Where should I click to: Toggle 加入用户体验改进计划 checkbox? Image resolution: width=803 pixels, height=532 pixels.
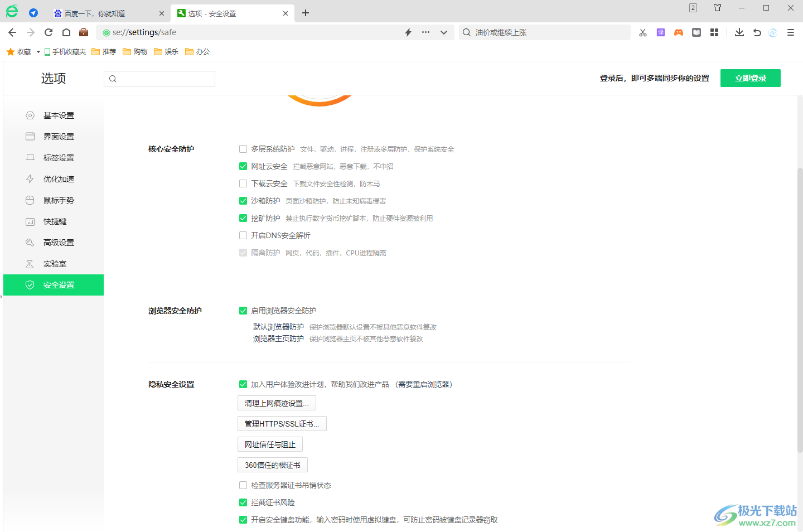pos(243,384)
